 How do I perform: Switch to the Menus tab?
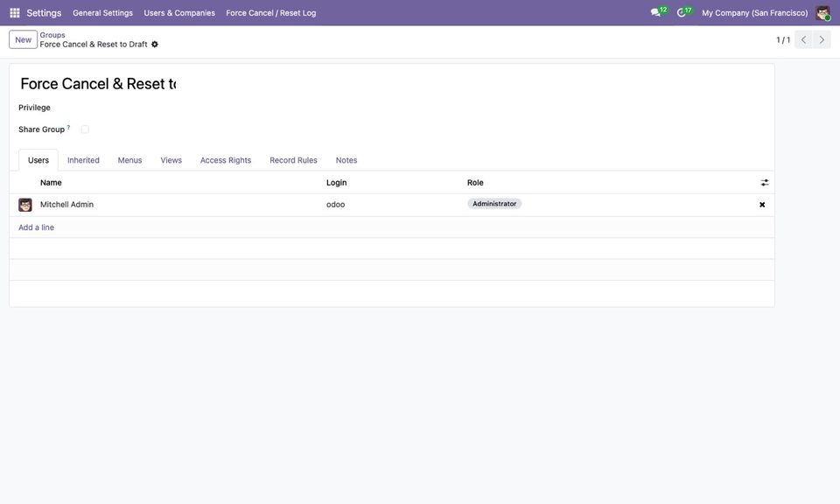(129, 160)
